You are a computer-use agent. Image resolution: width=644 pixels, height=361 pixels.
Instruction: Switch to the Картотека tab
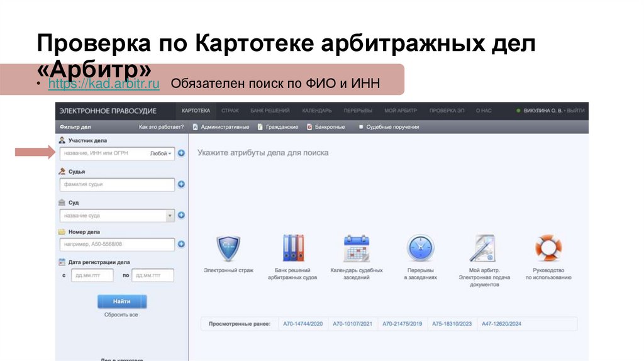[x=196, y=111]
